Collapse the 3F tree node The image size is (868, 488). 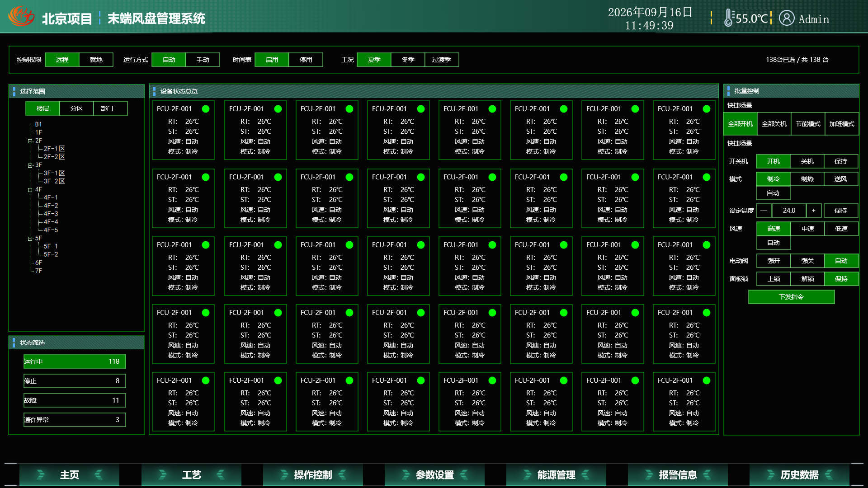[30, 165]
